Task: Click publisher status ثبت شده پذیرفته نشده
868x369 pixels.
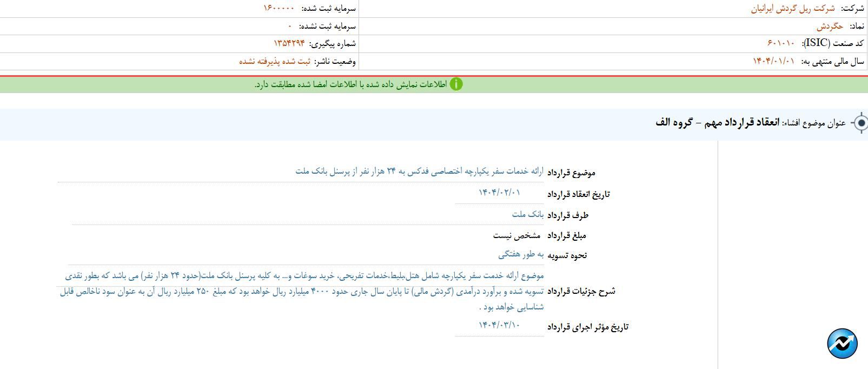Action: tap(275, 61)
